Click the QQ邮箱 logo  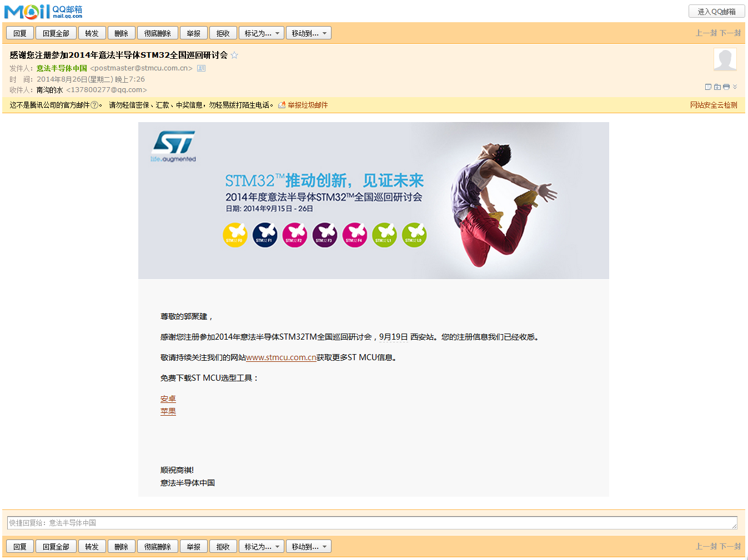point(43,11)
